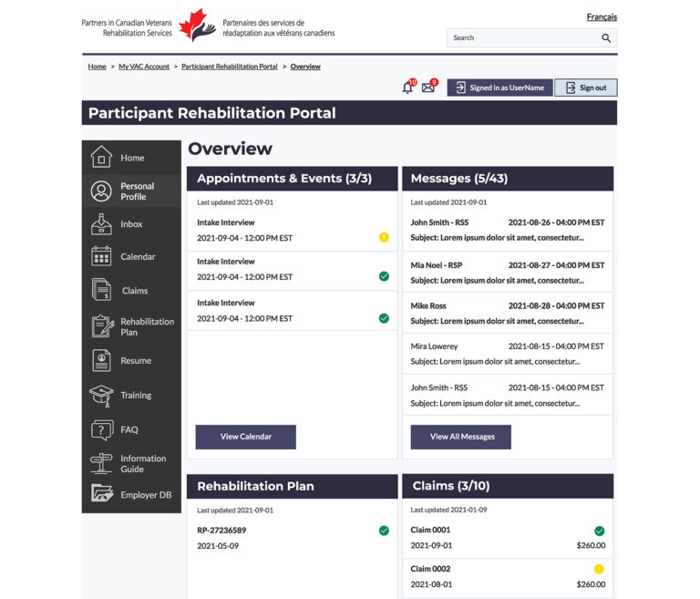This screenshot has width=700, height=599.
Task: Open Inbox tray icon in sidebar
Action: 101,224
